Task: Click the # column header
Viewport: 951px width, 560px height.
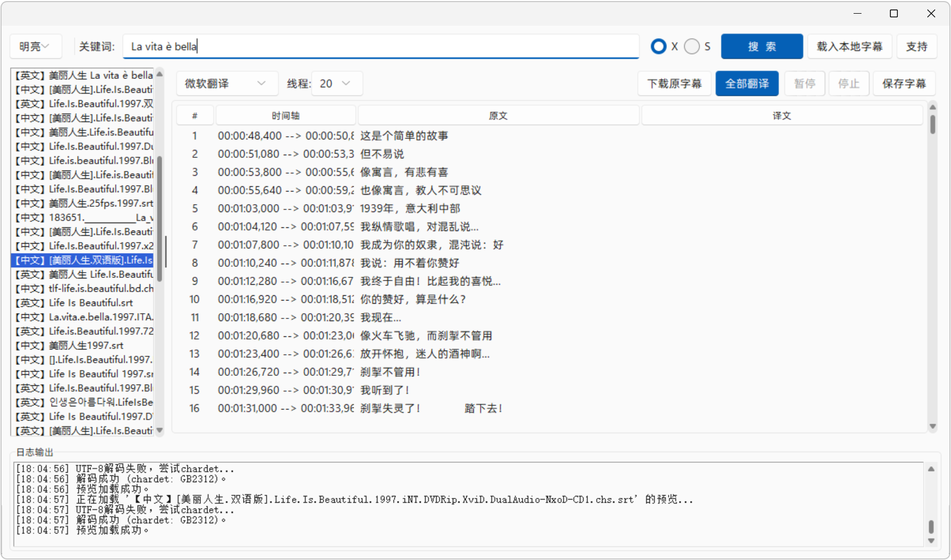Action: (195, 115)
